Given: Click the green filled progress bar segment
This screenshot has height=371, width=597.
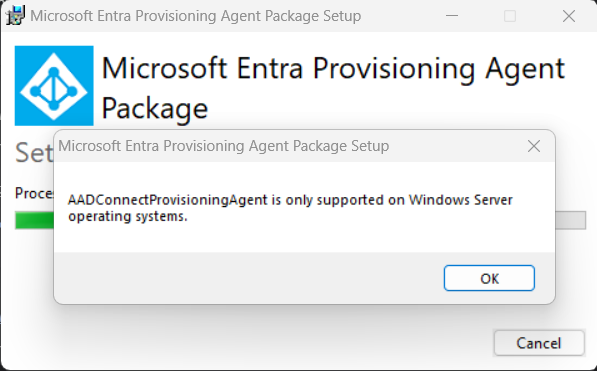Looking at the screenshot, I should [x=35, y=220].
